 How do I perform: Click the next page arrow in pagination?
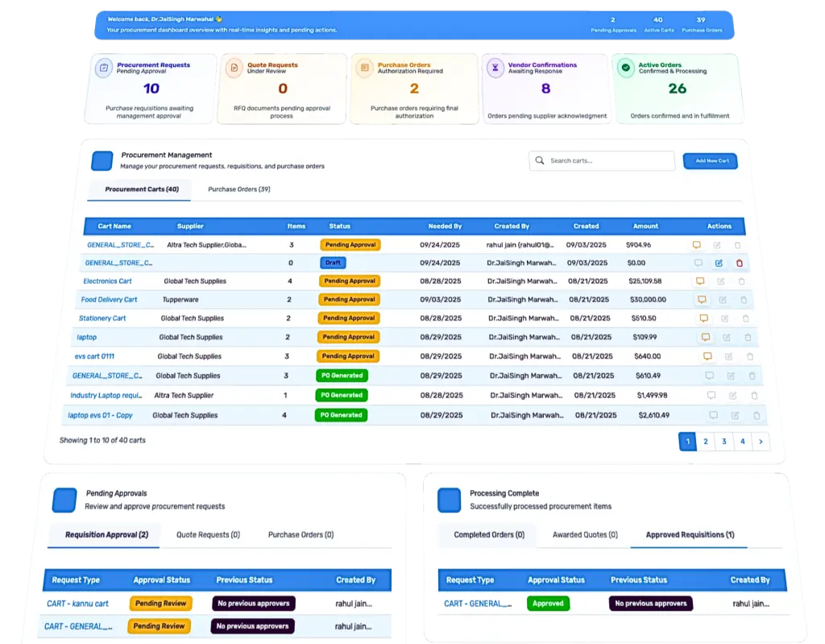(x=760, y=441)
